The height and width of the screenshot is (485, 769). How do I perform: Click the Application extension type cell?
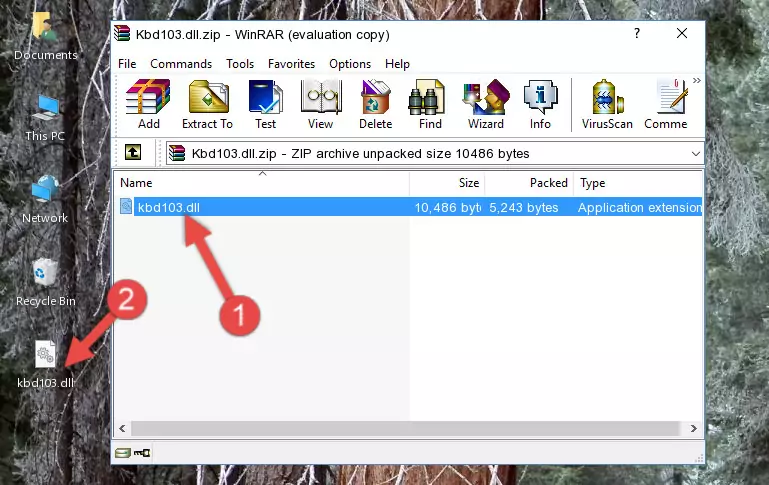(639, 207)
